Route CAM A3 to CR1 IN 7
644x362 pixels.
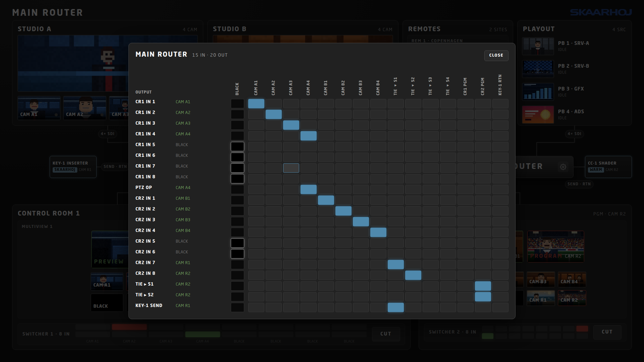291,168
